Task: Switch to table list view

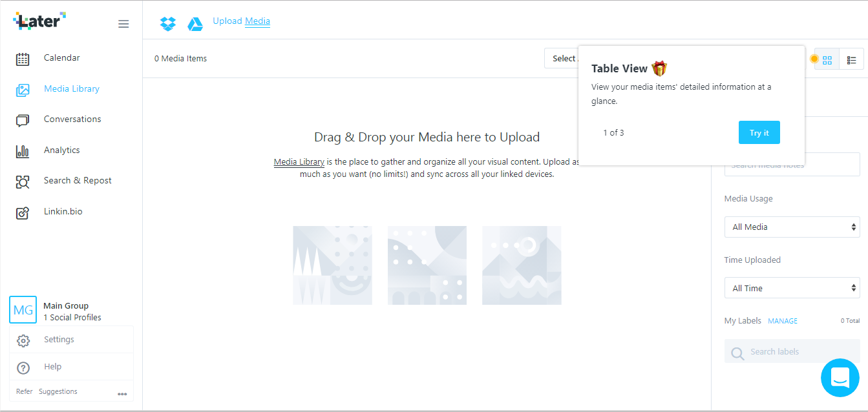Action: tap(851, 59)
